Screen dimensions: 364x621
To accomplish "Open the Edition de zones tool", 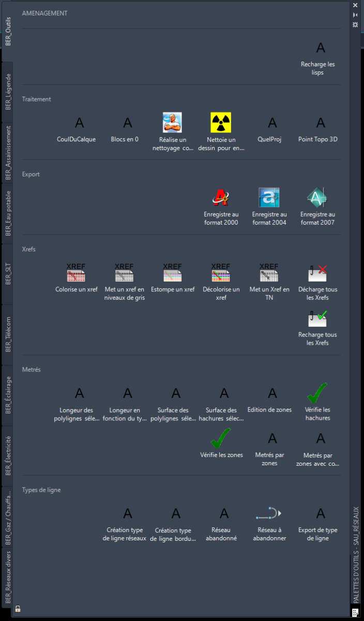I will click(269, 400).
